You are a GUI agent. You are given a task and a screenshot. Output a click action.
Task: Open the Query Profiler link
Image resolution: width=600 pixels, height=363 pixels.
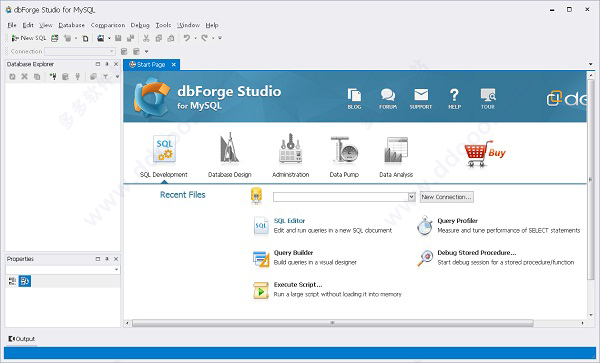coord(457,221)
